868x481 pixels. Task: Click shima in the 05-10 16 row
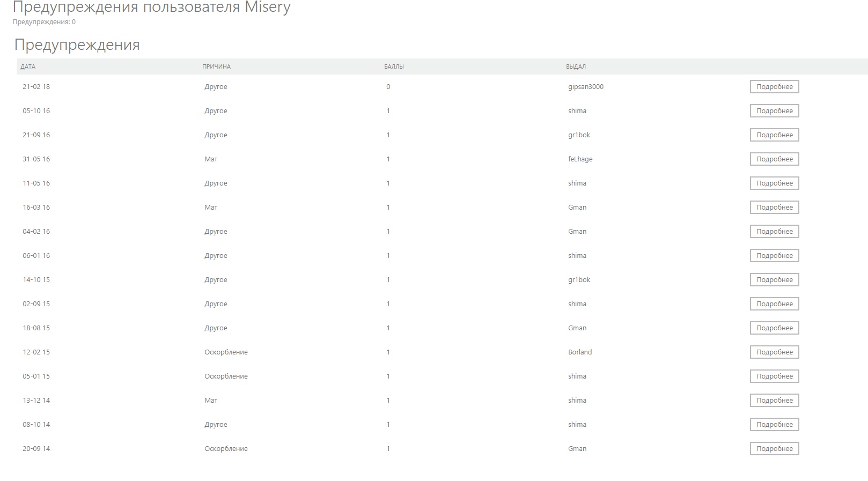tap(577, 111)
